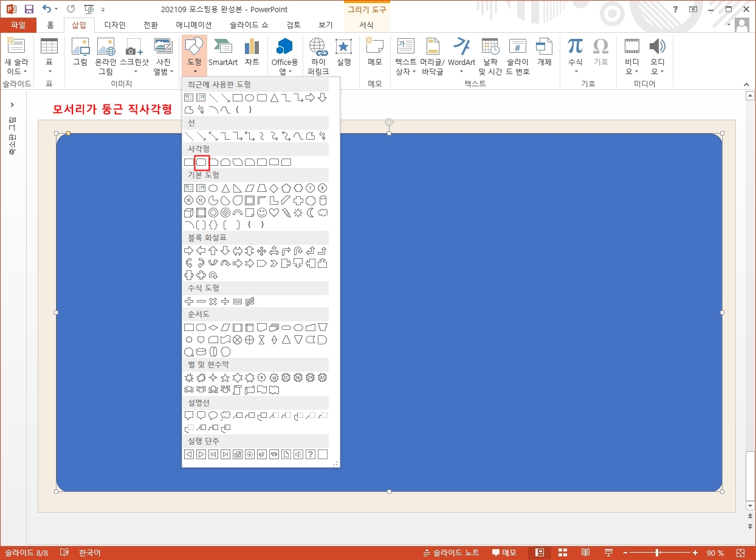Pick the not-equal math shape
This screenshot has height=560, width=756.
click(250, 301)
